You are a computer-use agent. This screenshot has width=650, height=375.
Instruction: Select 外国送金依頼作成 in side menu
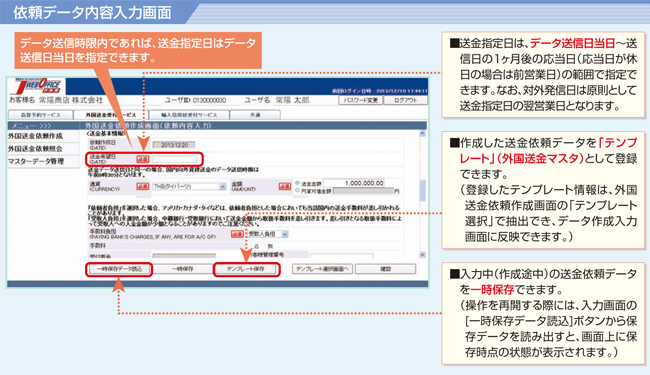36,136
